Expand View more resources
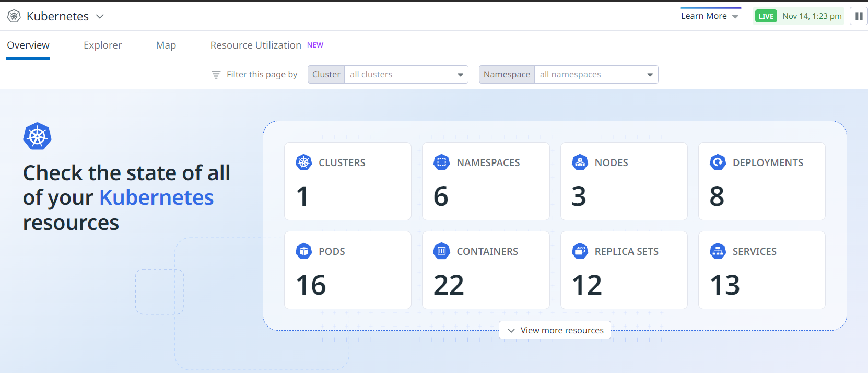Viewport: 868px width, 373px height. 555,330
